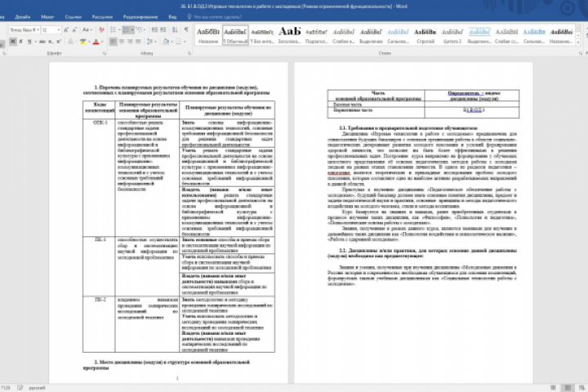Expand the font color dropdown arrow
This screenshot has width=588, height=392.
click(102, 42)
